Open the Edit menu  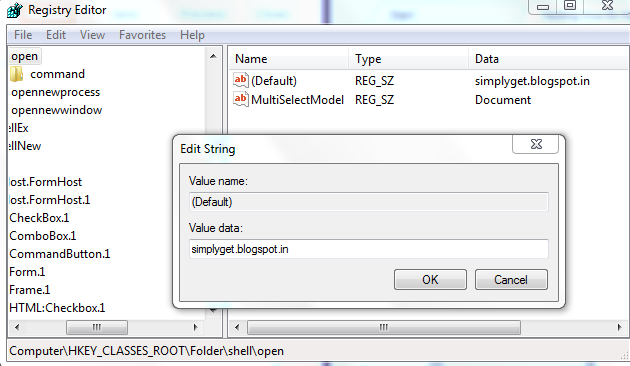coord(56,35)
